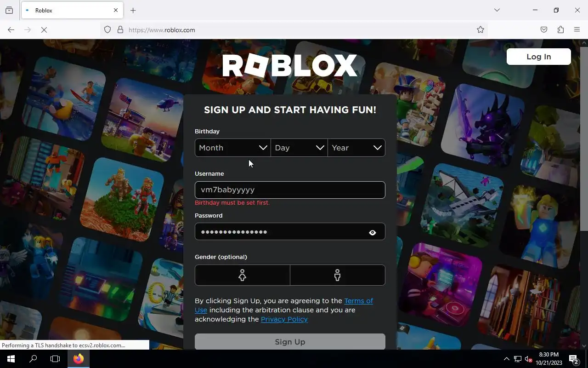This screenshot has width=588, height=368.
Task: Click the site security padlock icon
Action: (x=120, y=30)
